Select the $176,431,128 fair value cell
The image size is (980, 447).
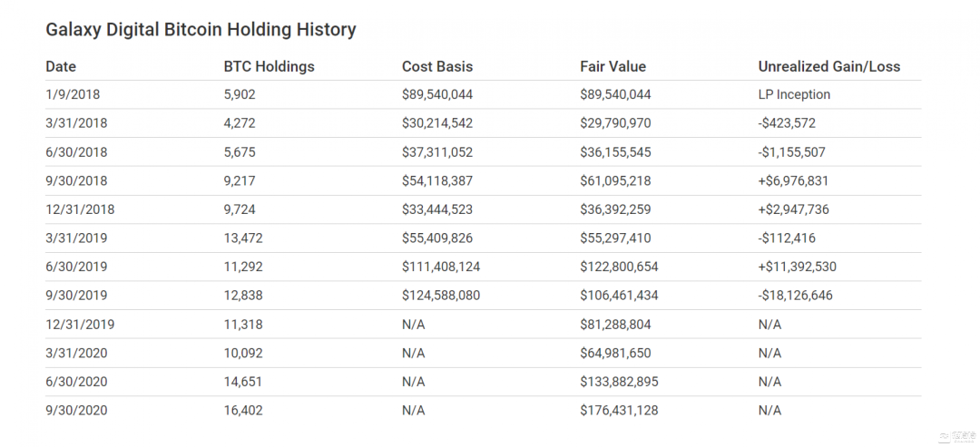[619, 411]
